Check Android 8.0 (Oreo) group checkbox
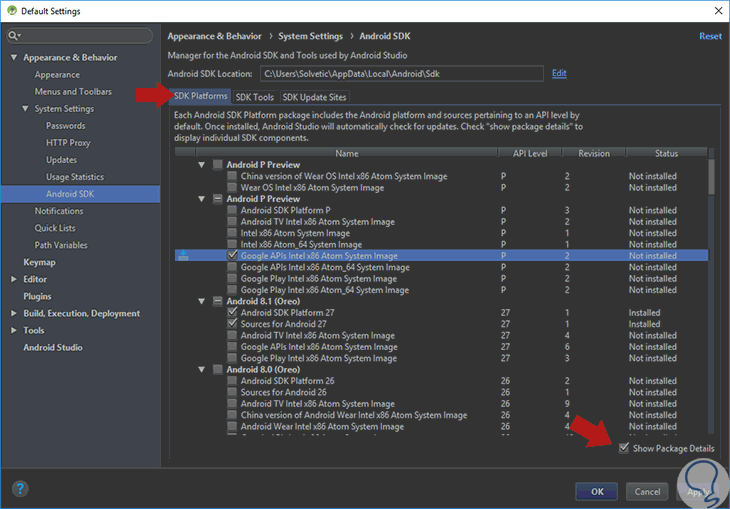 coord(217,369)
